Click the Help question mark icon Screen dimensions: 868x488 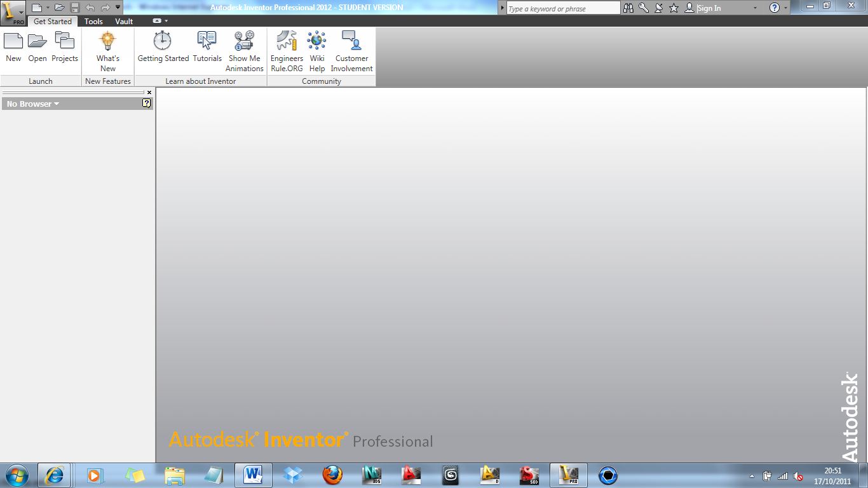[x=775, y=8]
